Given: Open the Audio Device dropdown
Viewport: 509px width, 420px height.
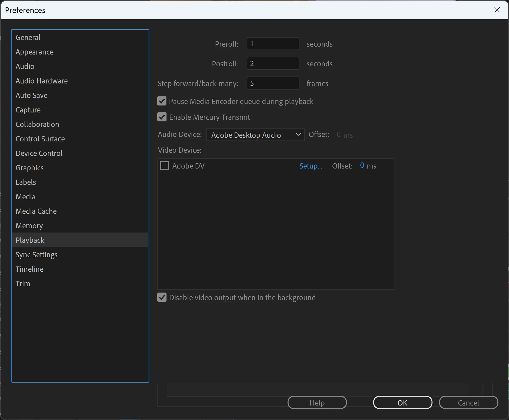Looking at the screenshot, I should coord(255,135).
